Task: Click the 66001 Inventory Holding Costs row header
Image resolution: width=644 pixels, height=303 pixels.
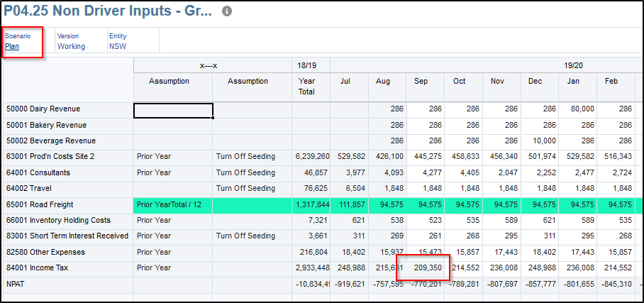Action: click(x=68, y=221)
